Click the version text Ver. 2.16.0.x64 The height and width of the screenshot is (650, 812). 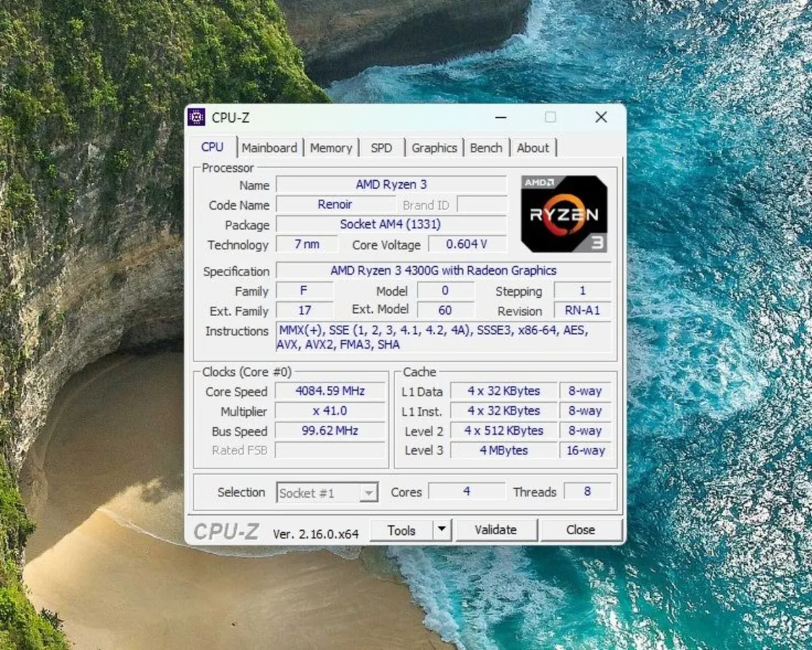click(316, 534)
